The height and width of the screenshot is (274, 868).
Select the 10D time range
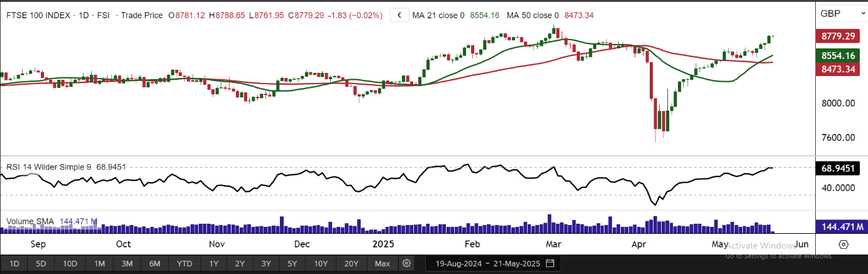pos(70,263)
